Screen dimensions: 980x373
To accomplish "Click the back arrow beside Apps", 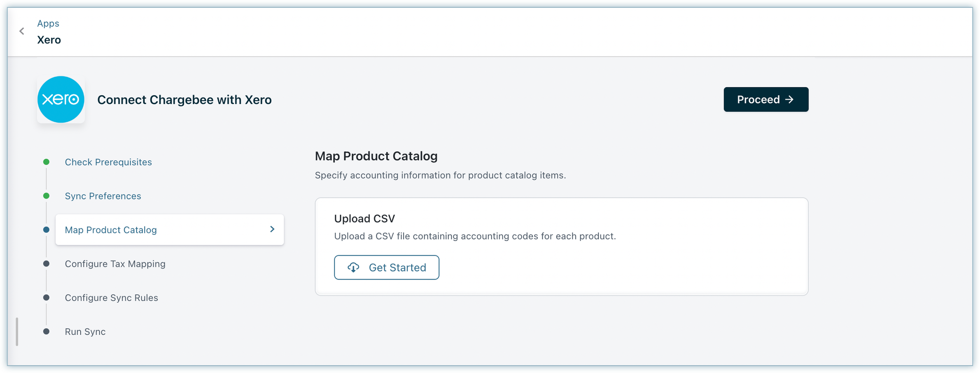I will click(22, 31).
